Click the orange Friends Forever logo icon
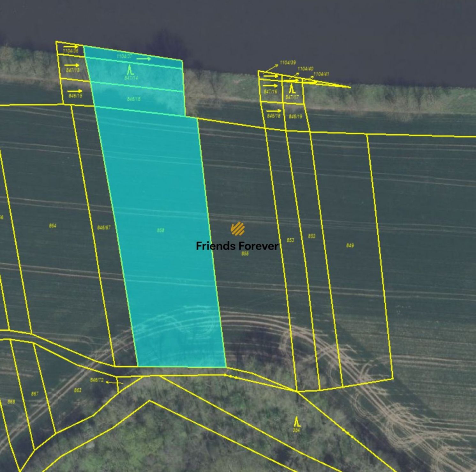This screenshot has height=472, width=476. (x=238, y=228)
